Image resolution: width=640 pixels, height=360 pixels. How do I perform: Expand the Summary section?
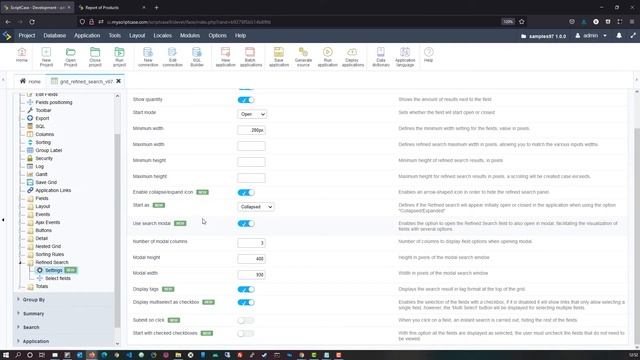pos(33,313)
